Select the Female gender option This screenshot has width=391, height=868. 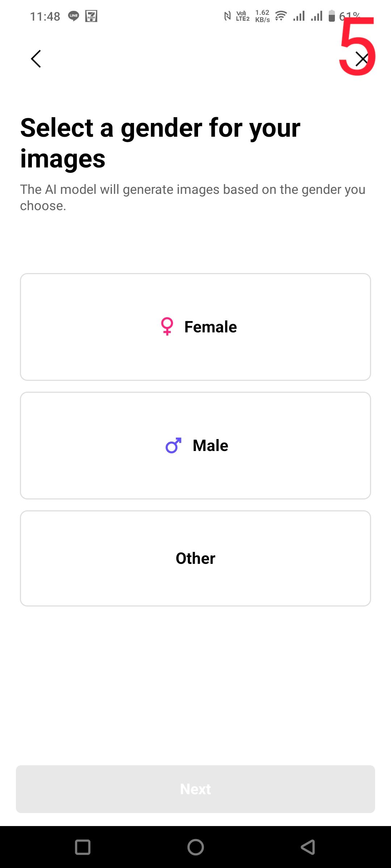pyautogui.click(x=195, y=327)
